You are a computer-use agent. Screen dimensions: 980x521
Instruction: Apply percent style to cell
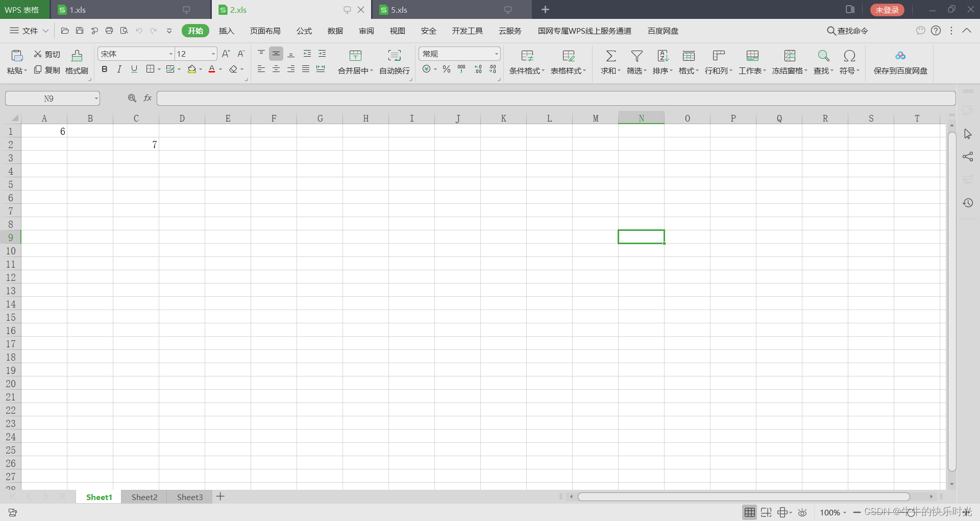pos(446,69)
